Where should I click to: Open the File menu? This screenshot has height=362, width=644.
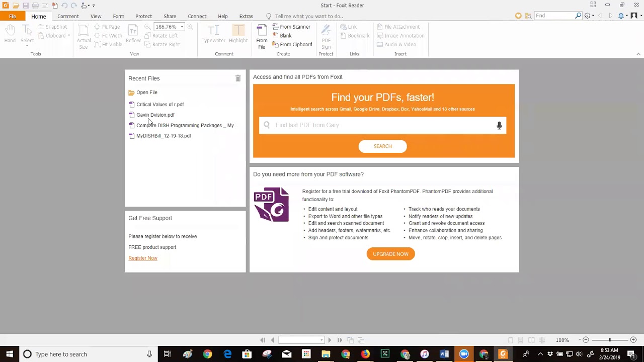[x=13, y=16]
